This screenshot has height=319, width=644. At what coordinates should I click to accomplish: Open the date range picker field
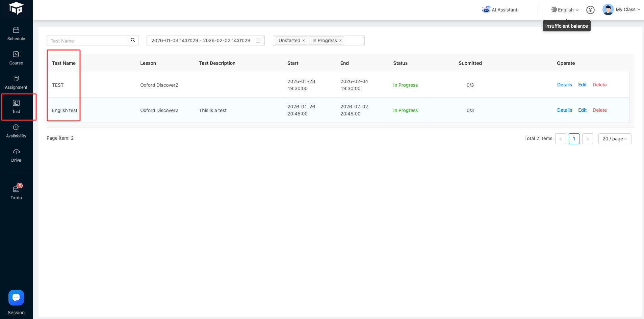pyautogui.click(x=205, y=41)
